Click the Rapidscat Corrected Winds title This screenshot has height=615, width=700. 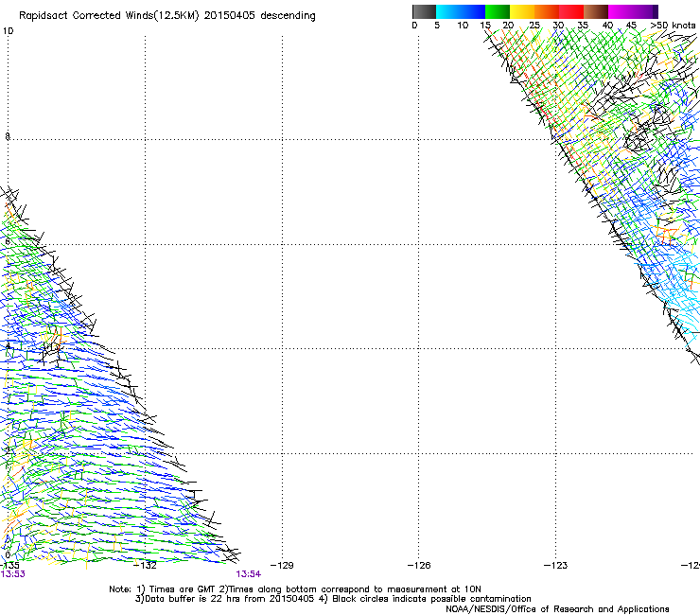coord(167,16)
